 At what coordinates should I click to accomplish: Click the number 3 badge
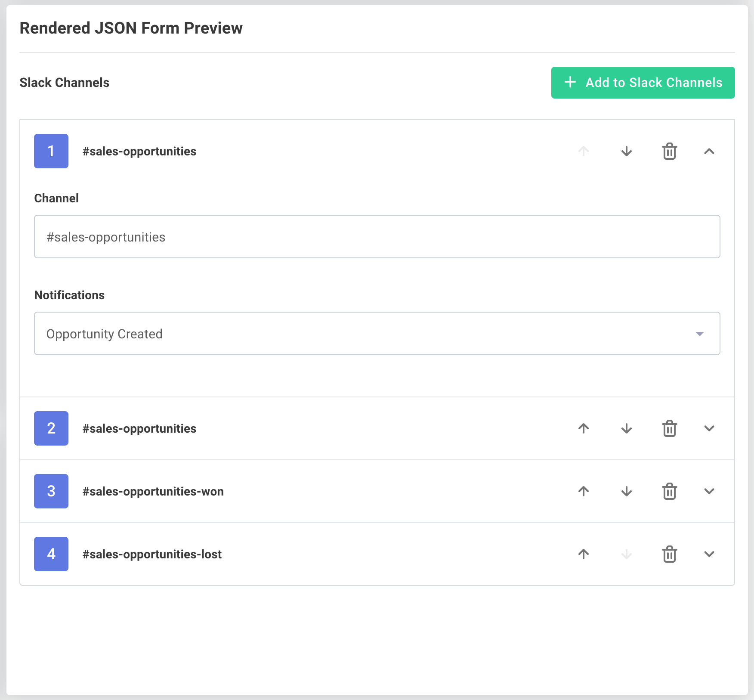51,491
